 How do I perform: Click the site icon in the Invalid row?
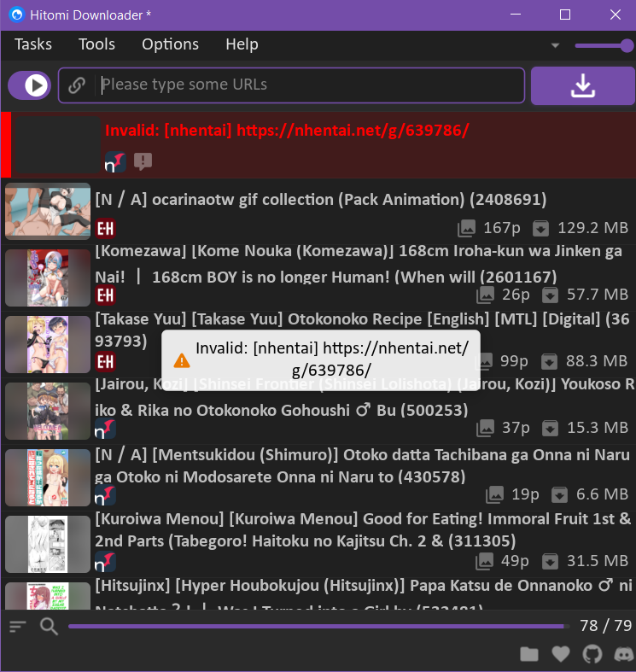pos(115,162)
